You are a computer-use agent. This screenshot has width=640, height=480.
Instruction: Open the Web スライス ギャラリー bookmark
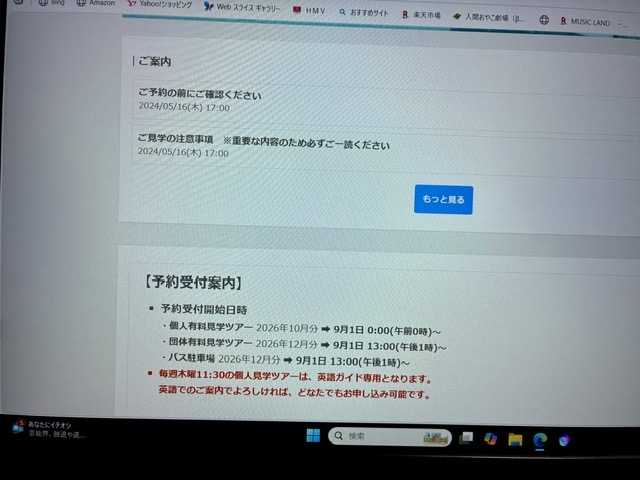click(x=242, y=7)
